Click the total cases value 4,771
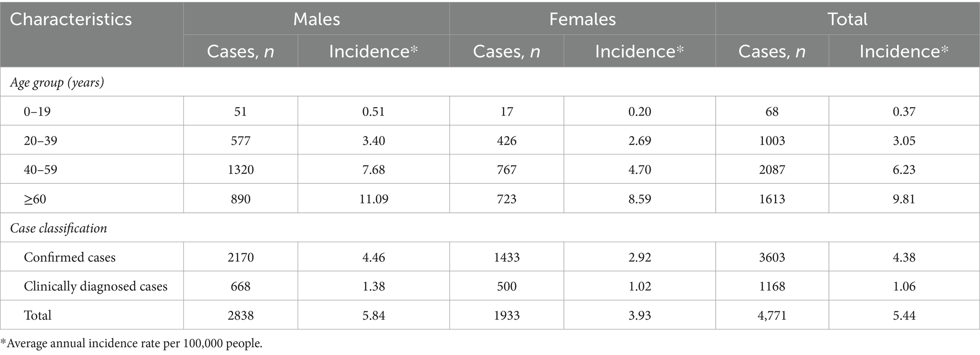Image resolution: width=980 pixels, height=355 pixels. 772,315
